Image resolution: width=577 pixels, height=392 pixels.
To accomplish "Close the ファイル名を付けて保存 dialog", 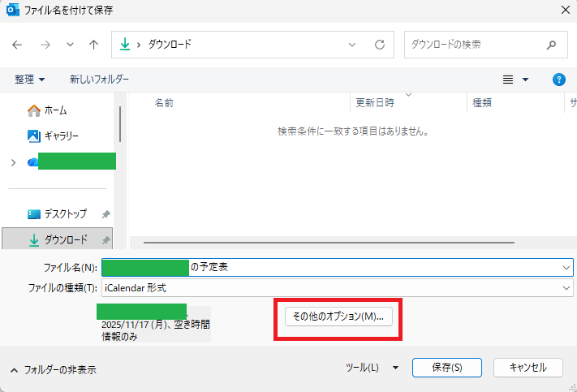I will tap(566, 10).
